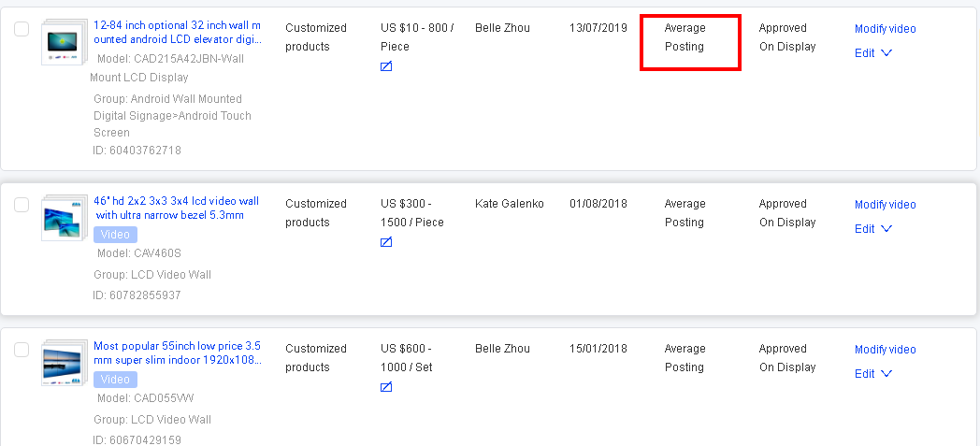Check the box for the 55inch low price product
The height and width of the screenshot is (446, 980).
pyautogui.click(x=22, y=350)
